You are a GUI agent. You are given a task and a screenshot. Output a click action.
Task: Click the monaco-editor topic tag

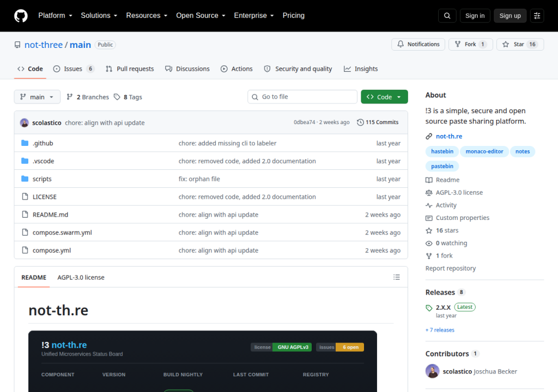coord(484,151)
